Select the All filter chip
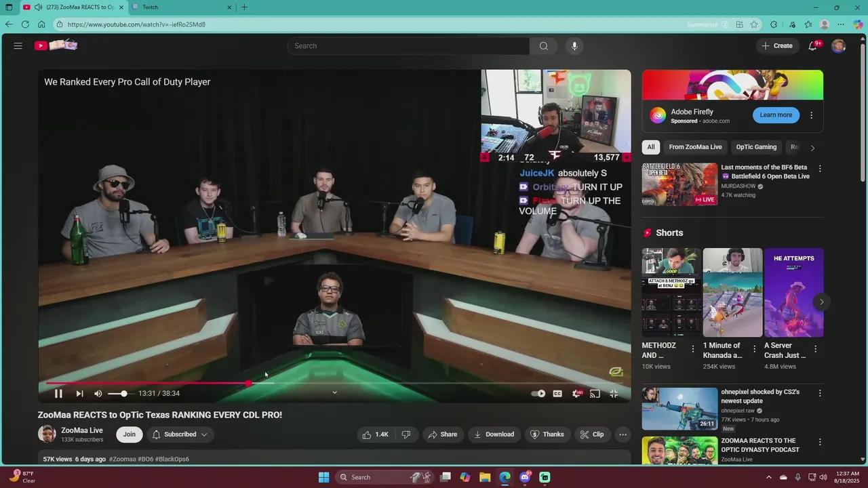Viewport: 868px width, 488px height. 651,147
